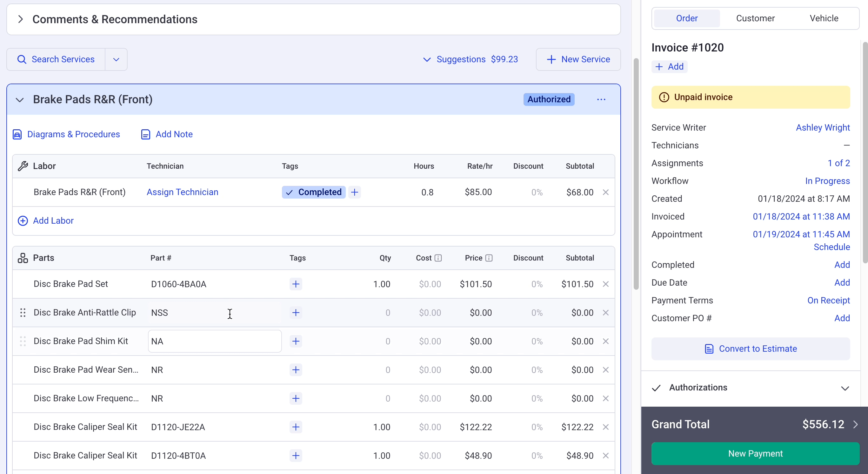868x474 pixels.
Task: Delete the Caliper Seal Kit D1120-JE22A part
Action: coord(605,427)
